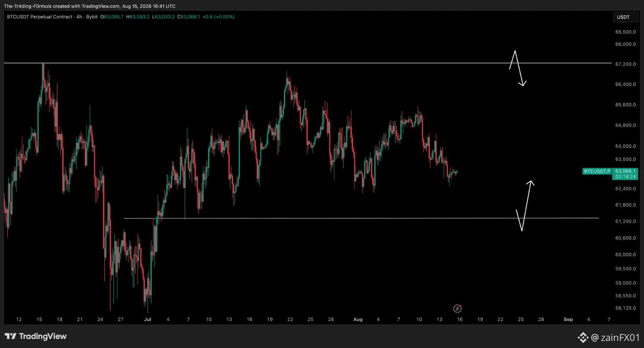
Task: Click the 58,550.0 price axis label
Action: coord(625,296)
